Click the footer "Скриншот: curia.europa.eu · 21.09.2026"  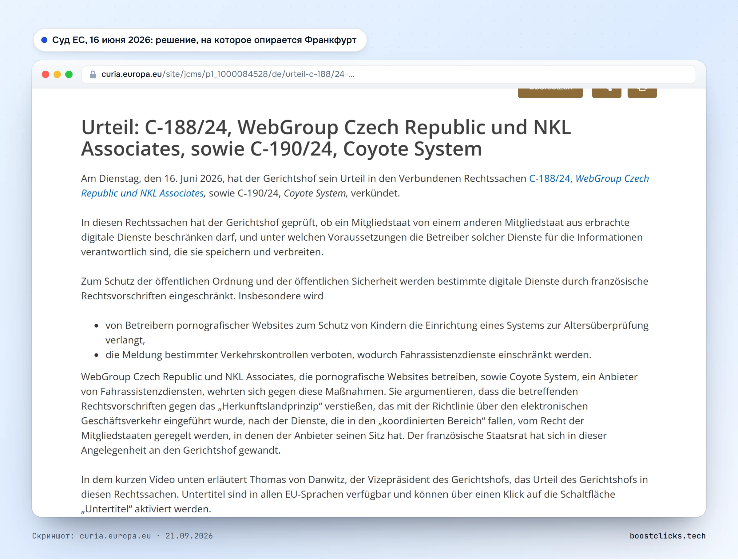point(122,536)
